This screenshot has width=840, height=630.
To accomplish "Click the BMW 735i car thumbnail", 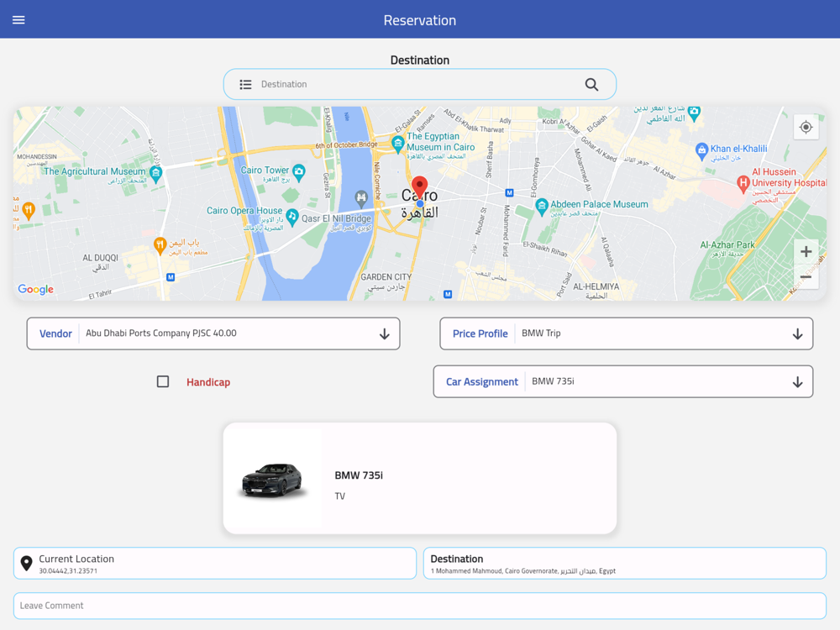I will click(x=273, y=480).
